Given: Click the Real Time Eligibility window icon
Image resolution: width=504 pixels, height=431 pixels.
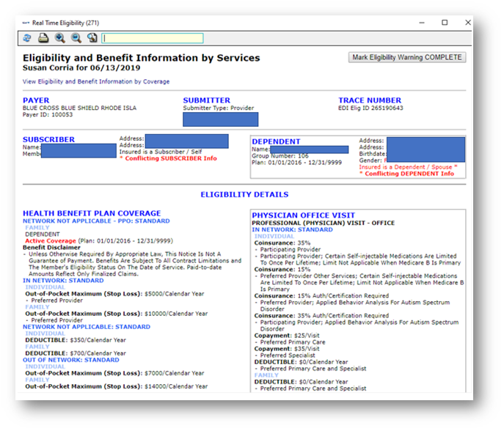Looking at the screenshot, I should [x=26, y=23].
